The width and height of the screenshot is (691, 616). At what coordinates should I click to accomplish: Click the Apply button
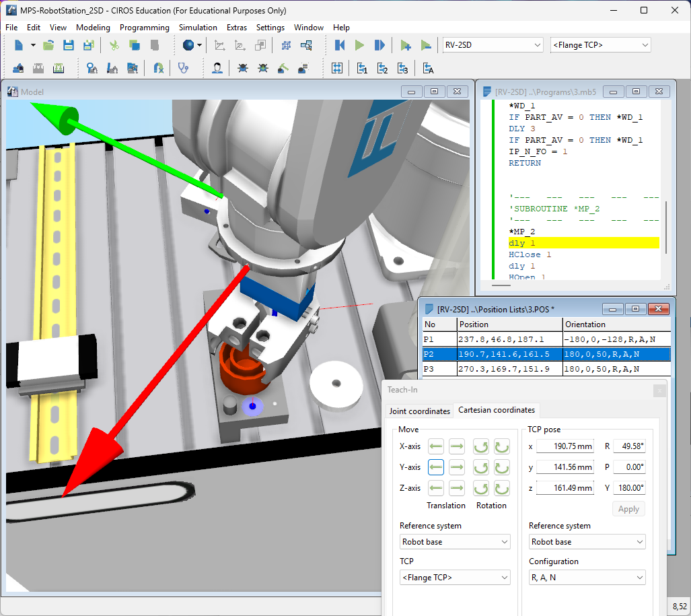628,509
